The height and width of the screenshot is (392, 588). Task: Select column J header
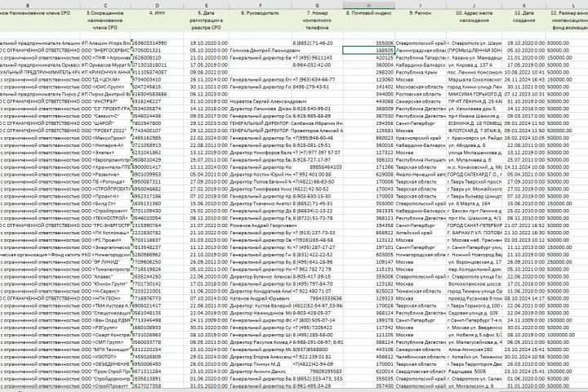pos(474,5)
